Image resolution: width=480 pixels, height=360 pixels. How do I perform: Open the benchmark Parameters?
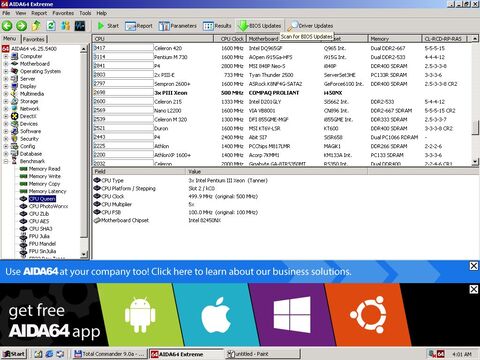coord(178,26)
